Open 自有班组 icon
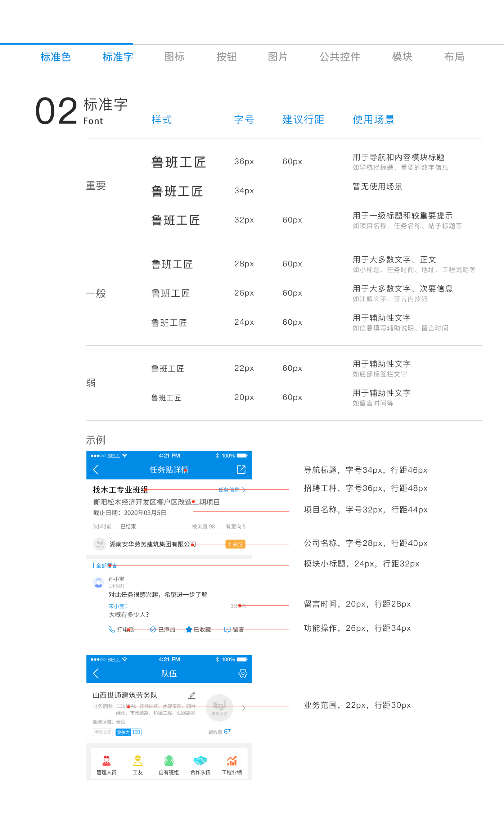The width and height of the screenshot is (504, 820). (169, 761)
